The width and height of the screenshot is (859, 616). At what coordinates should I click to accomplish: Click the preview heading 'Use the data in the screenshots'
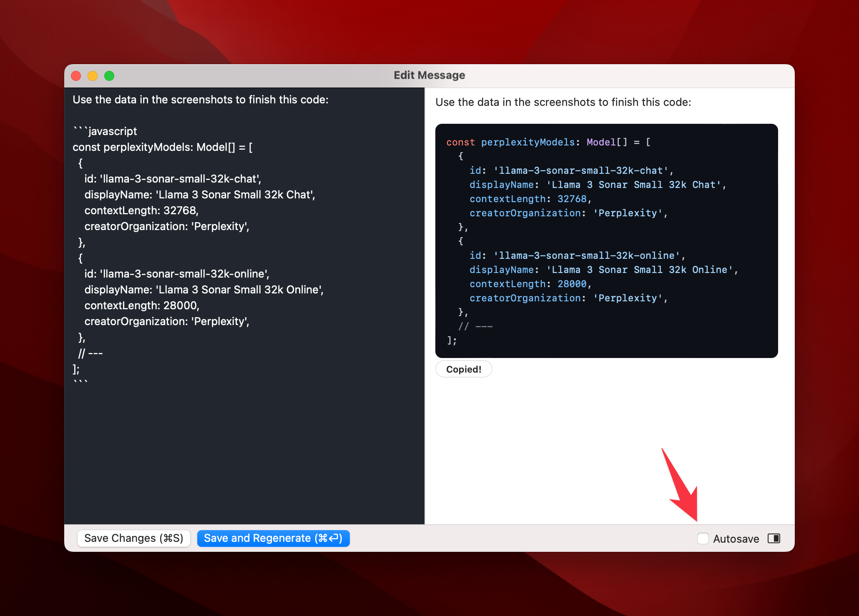click(x=563, y=102)
